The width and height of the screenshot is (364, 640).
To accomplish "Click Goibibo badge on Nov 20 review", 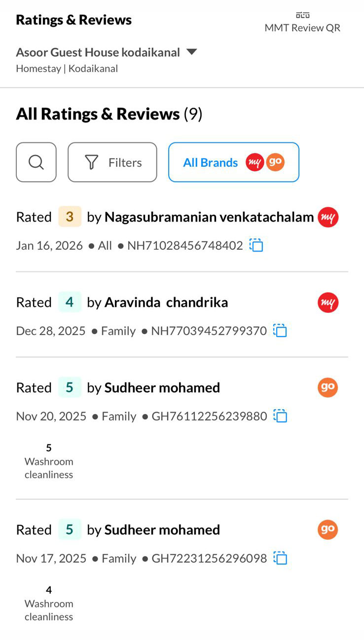I will [x=328, y=388].
